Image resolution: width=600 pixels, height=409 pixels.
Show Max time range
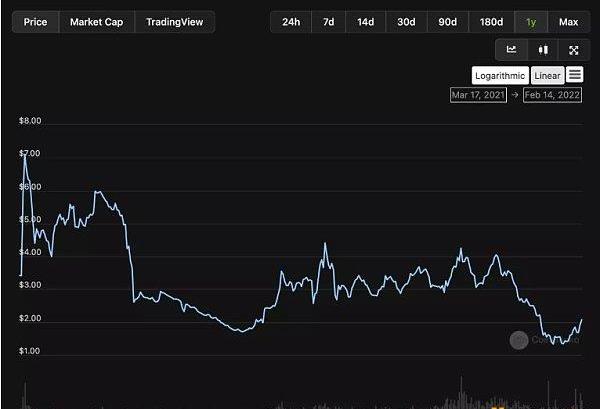[x=568, y=22]
